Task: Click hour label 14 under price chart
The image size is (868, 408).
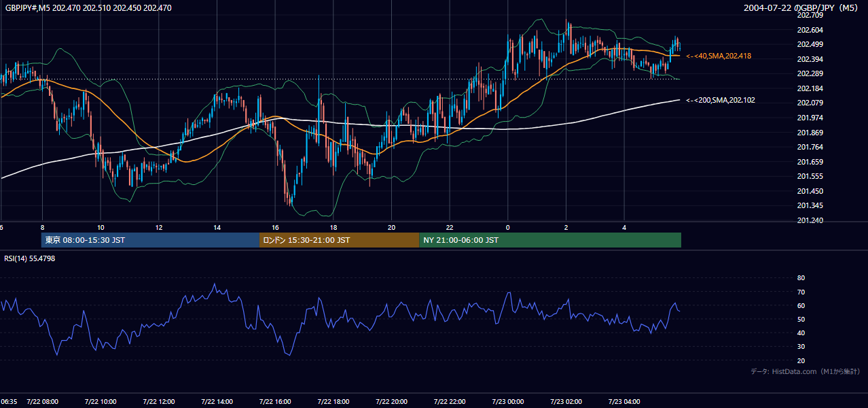Action: [217, 227]
